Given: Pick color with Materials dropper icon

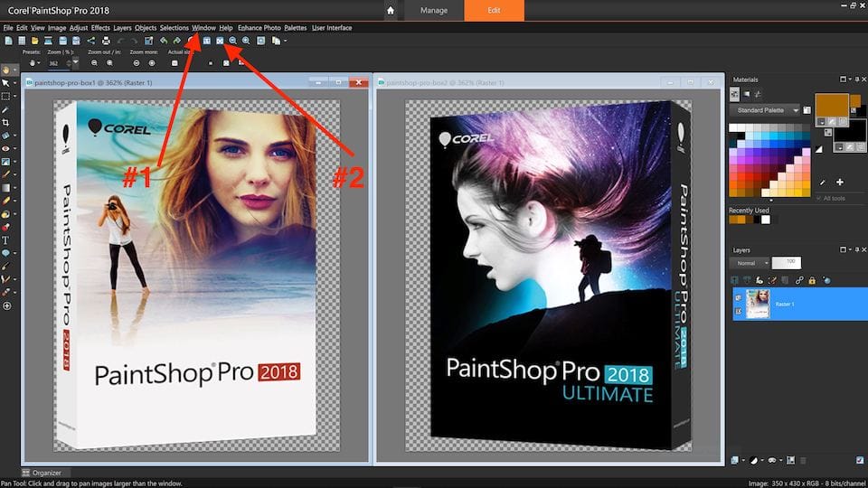Looking at the screenshot, I should 823,182.
